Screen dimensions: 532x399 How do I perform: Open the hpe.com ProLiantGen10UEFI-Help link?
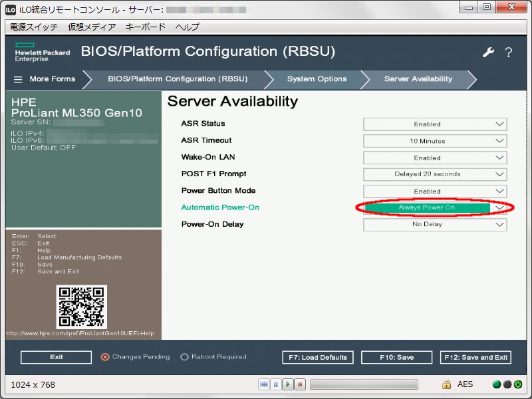(80, 334)
